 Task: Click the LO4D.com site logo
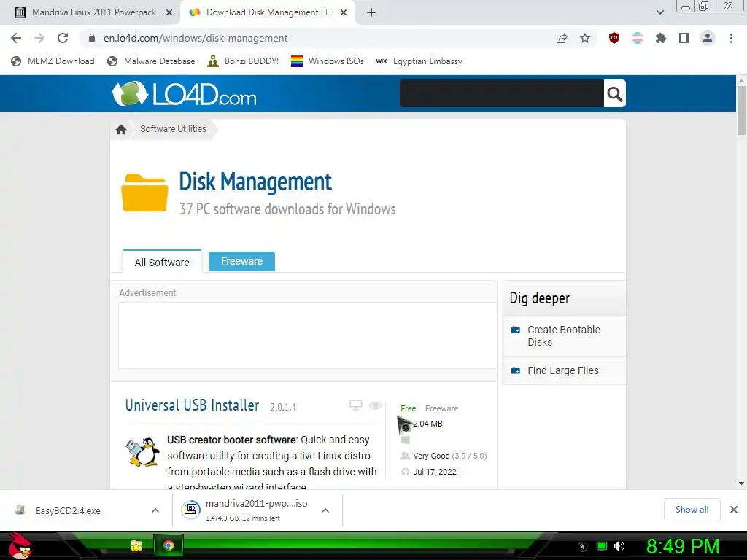[x=184, y=94]
